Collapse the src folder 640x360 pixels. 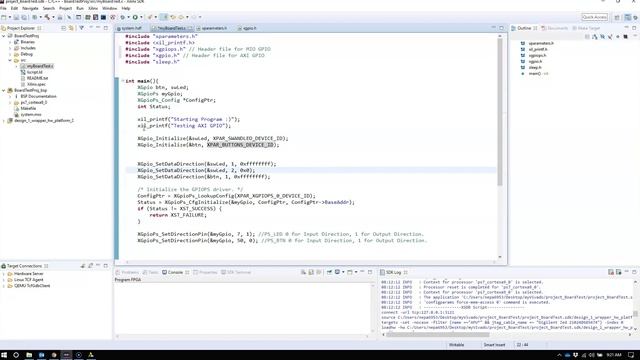(10, 60)
